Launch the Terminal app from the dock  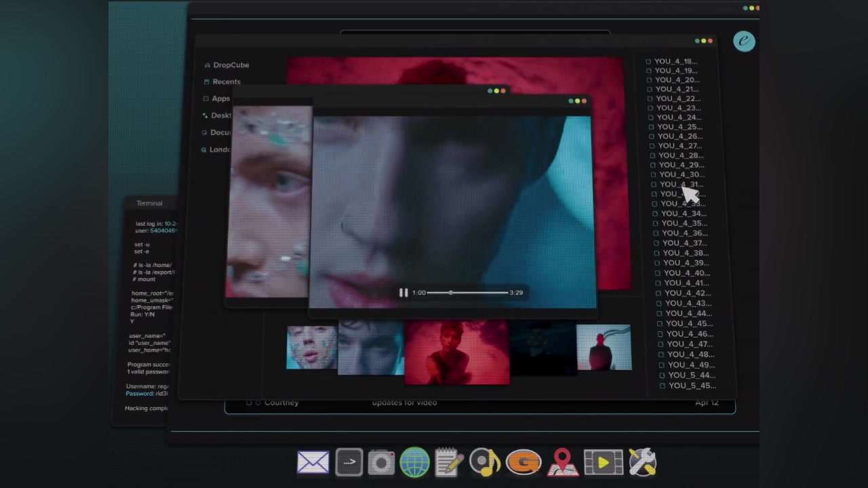coord(349,462)
